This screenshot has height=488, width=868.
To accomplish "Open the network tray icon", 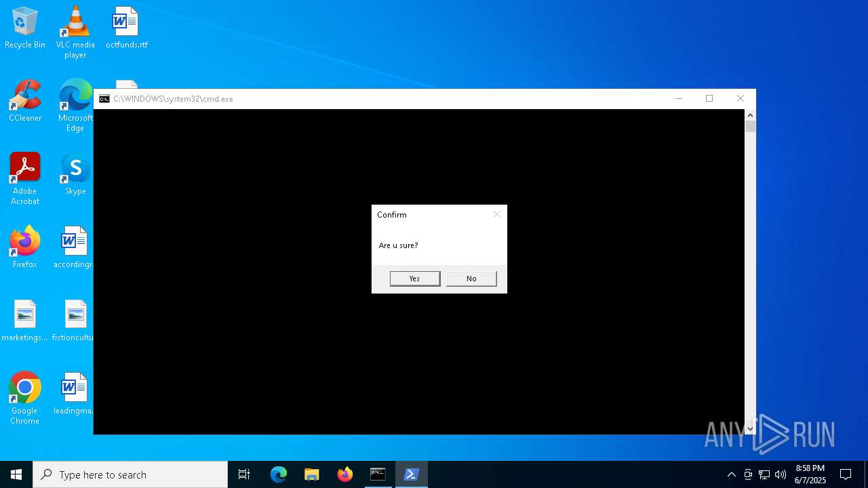I will (764, 474).
